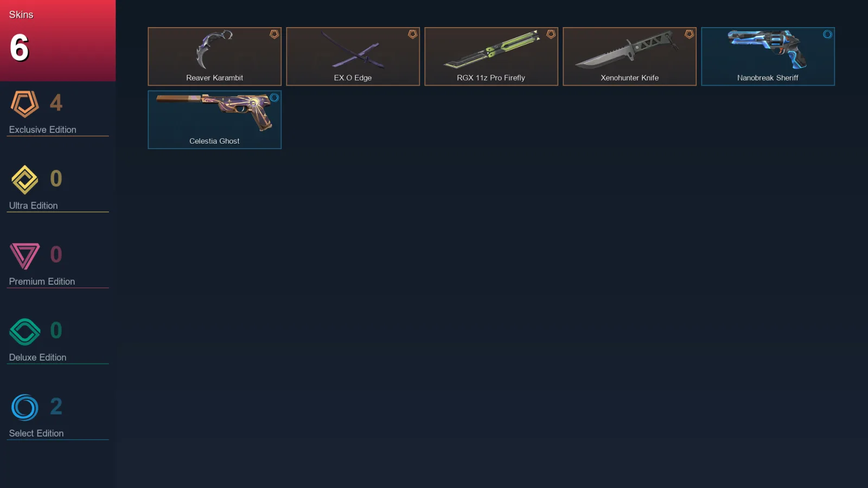The image size is (868, 488).
Task: Click the Premium Edition triangle icon
Action: click(x=24, y=256)
